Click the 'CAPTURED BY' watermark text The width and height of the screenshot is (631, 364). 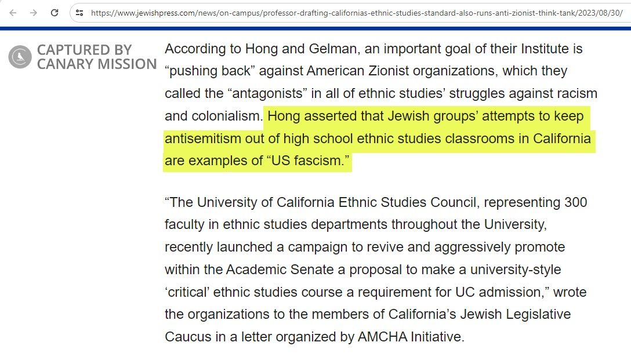84,50
